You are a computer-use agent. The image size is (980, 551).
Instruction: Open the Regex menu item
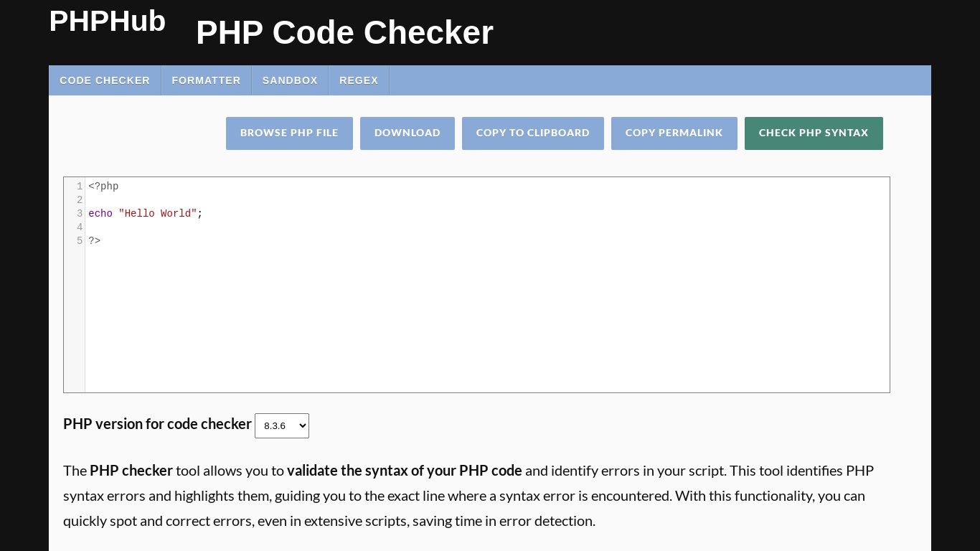click(359, 80)
